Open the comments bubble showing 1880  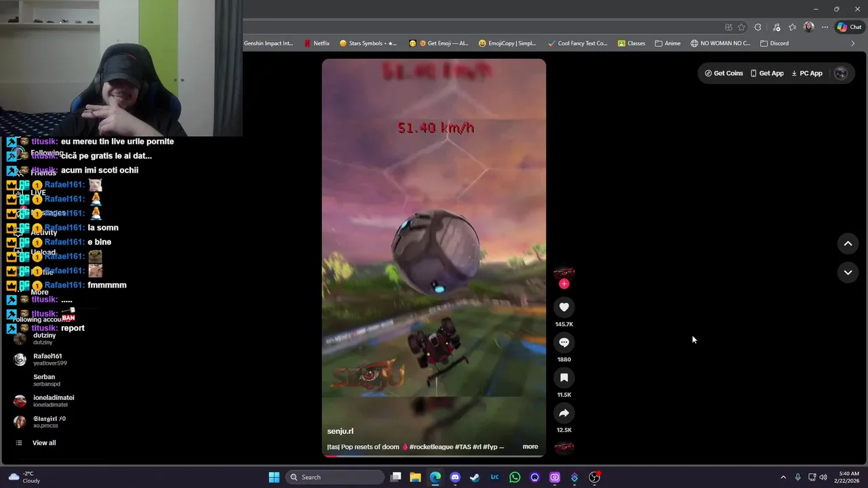click(x=564, y=342)
